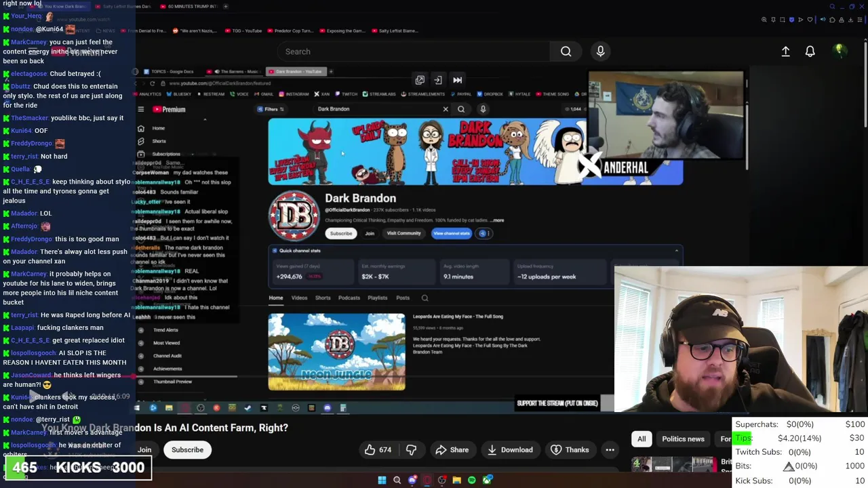Open the INSTAGRAM bookmark in the streamed browser
The height and width of the screenshot is (488, 868).
coord(294,94)
